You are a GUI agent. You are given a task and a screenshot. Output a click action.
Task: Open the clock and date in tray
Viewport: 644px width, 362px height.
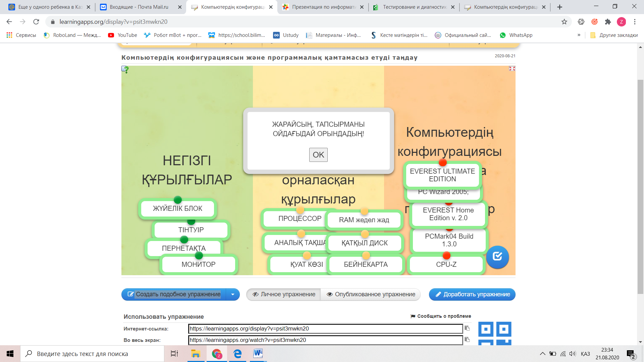coord(607,354)
